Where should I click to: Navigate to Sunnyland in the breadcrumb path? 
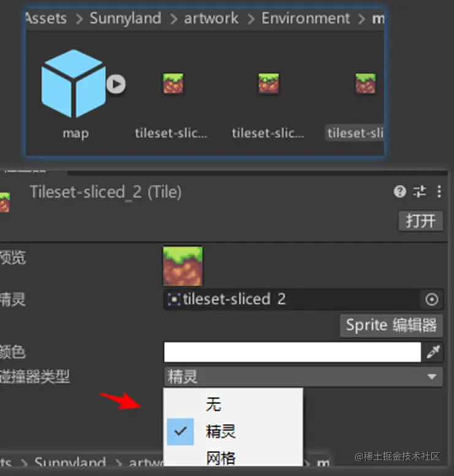tap(125, 18)
